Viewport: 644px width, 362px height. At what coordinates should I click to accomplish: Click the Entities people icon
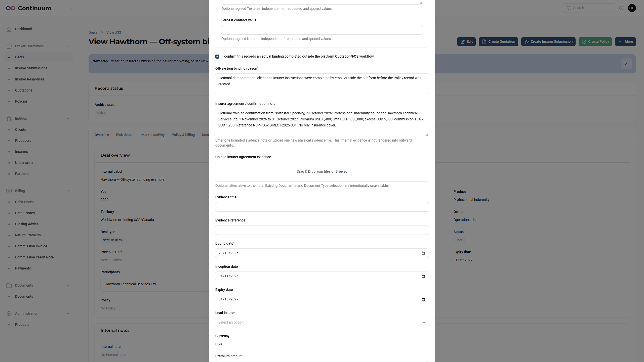coord(9,119)
